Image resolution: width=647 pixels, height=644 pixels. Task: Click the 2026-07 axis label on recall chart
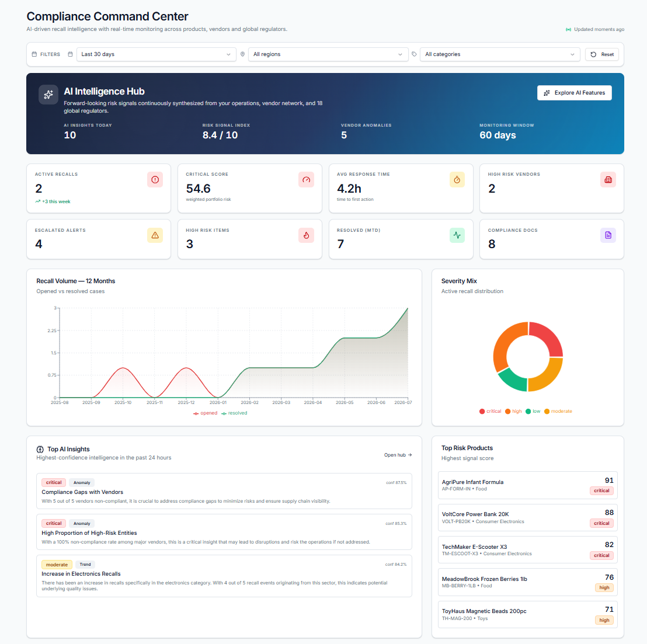coord(403,403)
